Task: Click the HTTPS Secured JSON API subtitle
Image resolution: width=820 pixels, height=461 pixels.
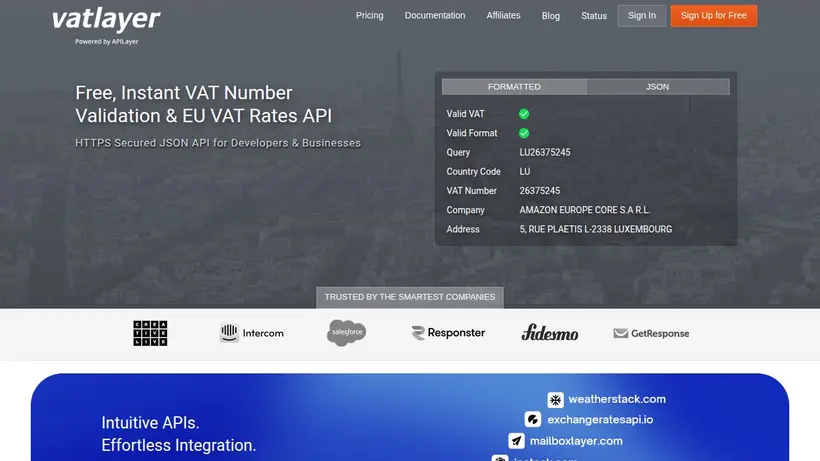Action: [218, 143]
